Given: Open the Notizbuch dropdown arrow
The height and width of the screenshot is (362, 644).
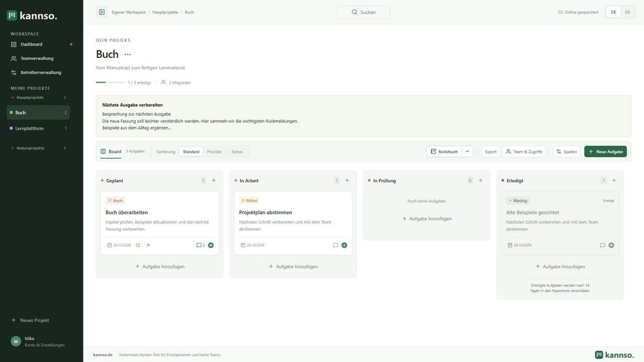Looking at the screenshot, I should click(468, 151).
